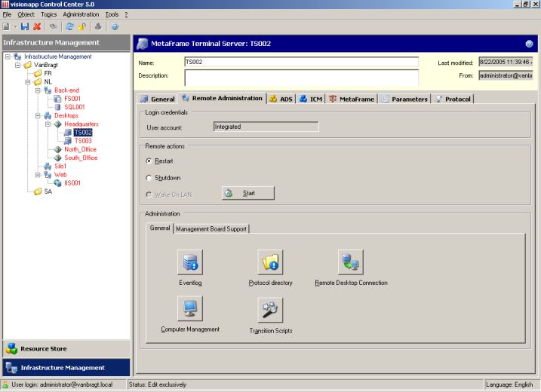Screen dimensions: 541x392
Task: Save using the floppy disk icon
Action: [25, 26]
